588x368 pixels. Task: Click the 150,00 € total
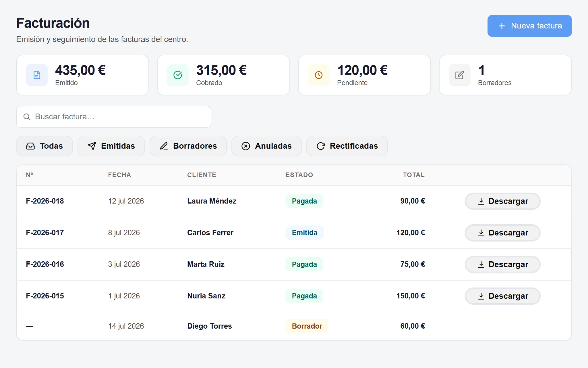pos(411,296)
